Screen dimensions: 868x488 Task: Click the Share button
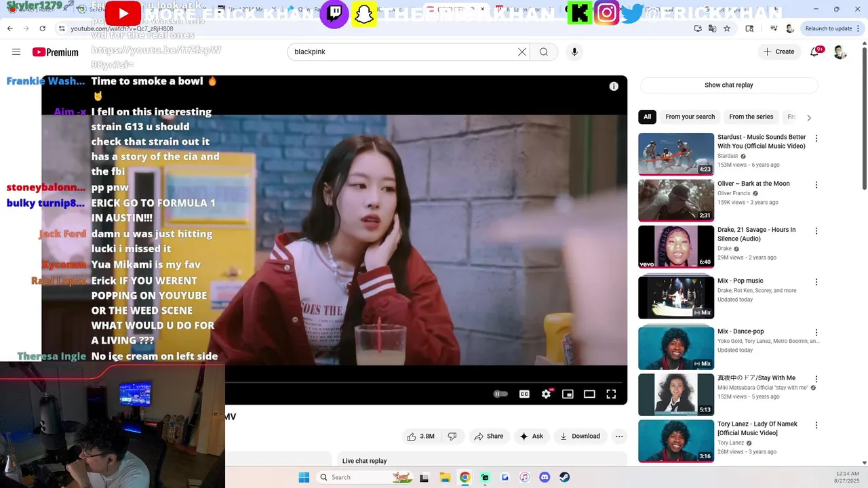pos(488,436)
